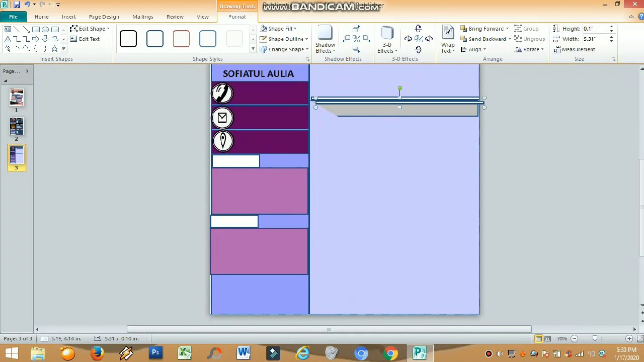Open the Rotate dropdown
The image size is (644, 362).
point(529,49)
